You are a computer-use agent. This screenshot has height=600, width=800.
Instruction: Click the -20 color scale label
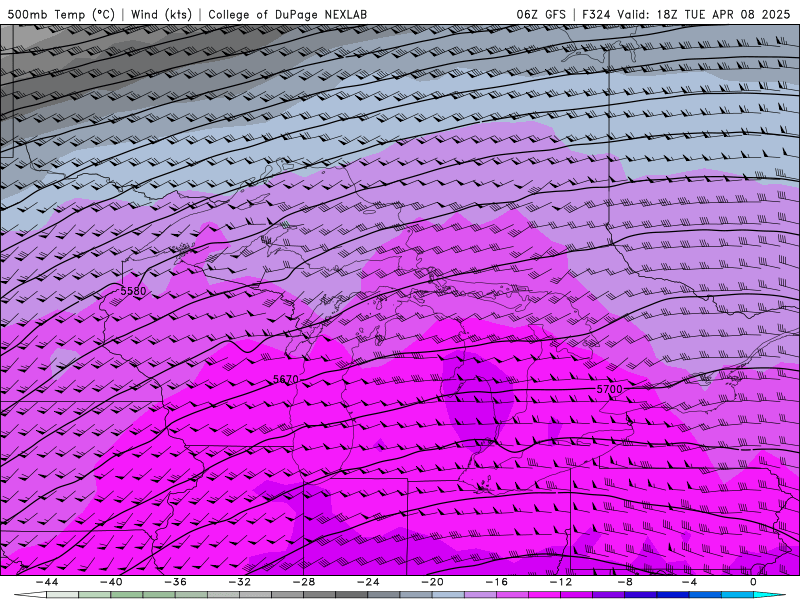tap(433, 582)
